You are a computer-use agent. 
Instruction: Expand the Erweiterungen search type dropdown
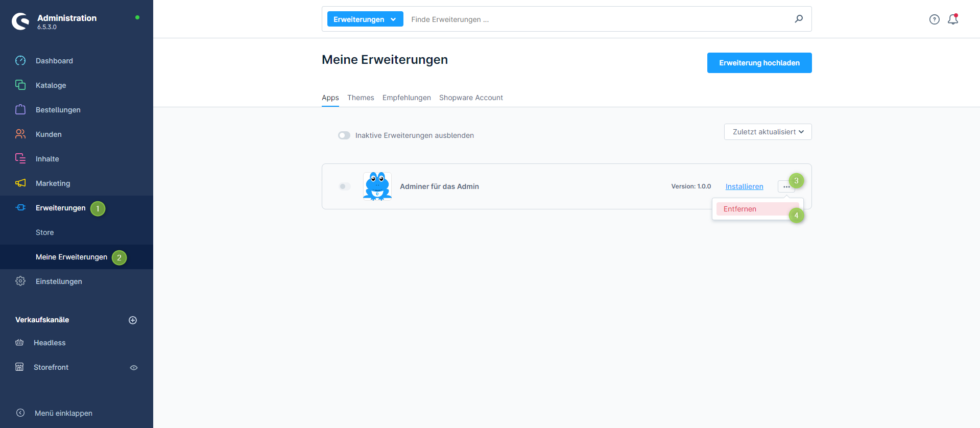point(365,19)
